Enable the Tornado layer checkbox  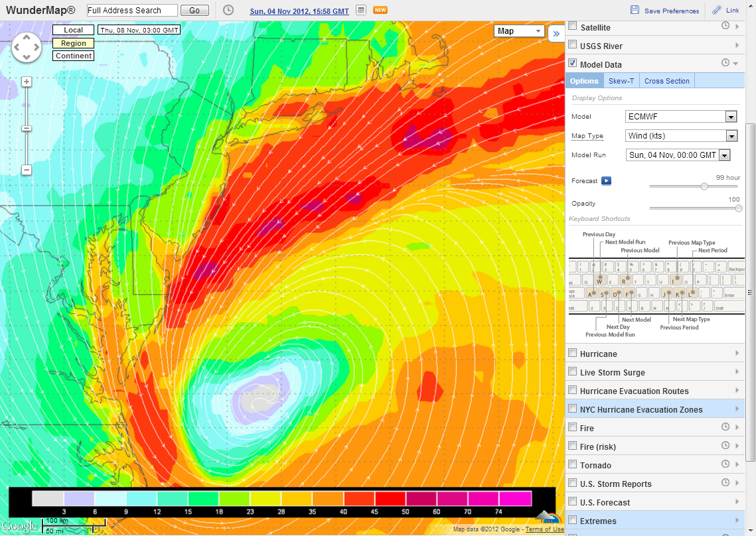(x=573, y=464)
